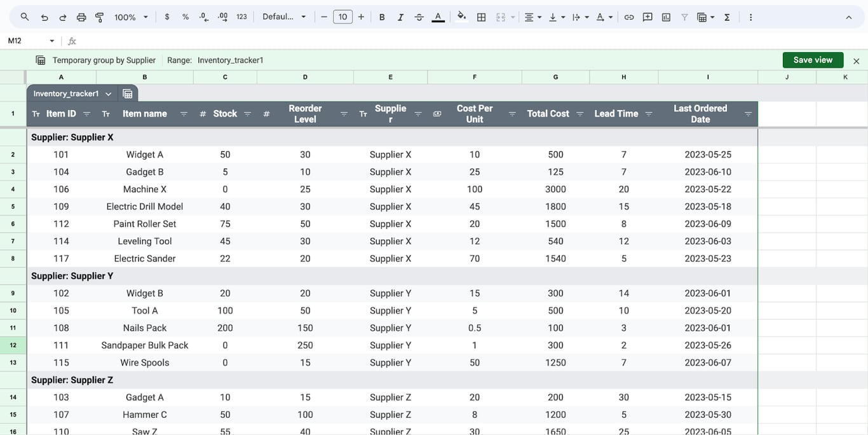Insert a chart
Viewport: 868px width, 435px height.
coord(666,17)
